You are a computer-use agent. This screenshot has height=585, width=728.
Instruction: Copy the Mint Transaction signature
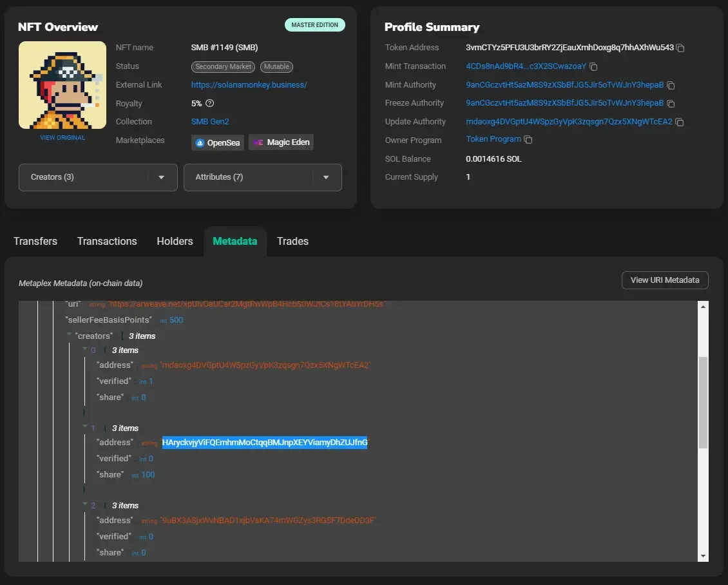(x=593, y=66)
